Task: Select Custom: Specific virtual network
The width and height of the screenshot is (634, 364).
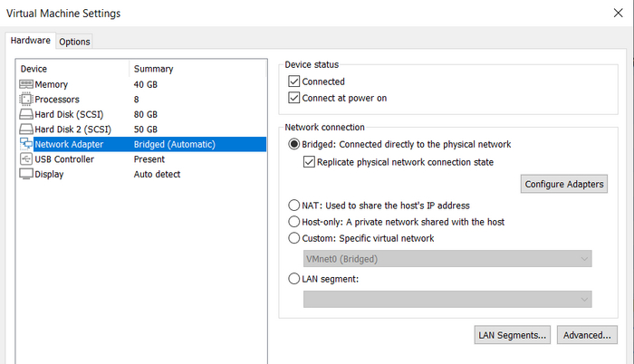Action: 293,238
